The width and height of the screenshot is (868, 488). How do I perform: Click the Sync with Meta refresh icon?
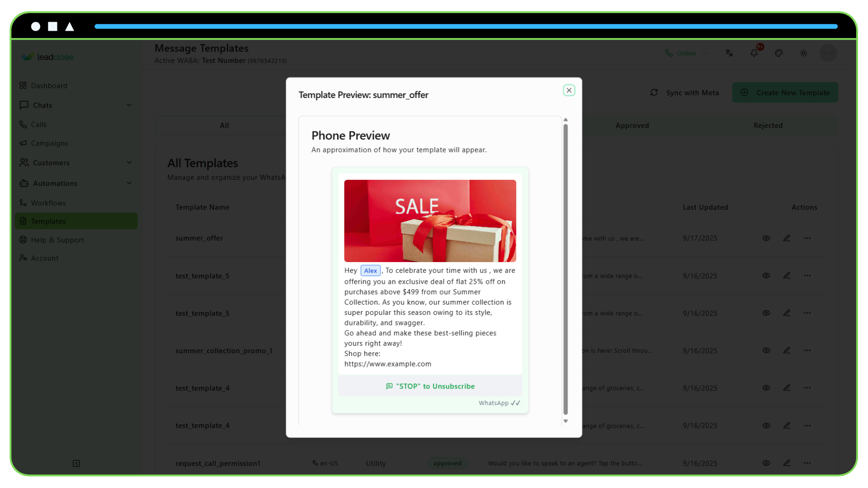654,92
